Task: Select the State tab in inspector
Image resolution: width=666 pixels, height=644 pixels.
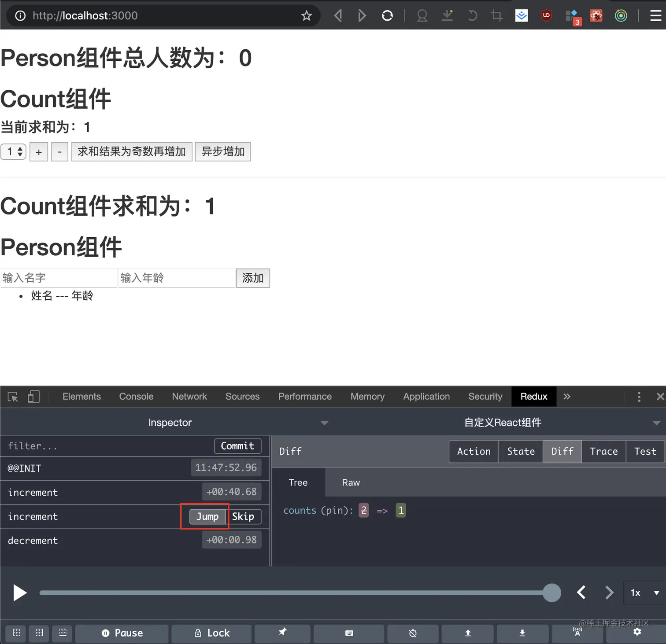Action: (521, 452)
